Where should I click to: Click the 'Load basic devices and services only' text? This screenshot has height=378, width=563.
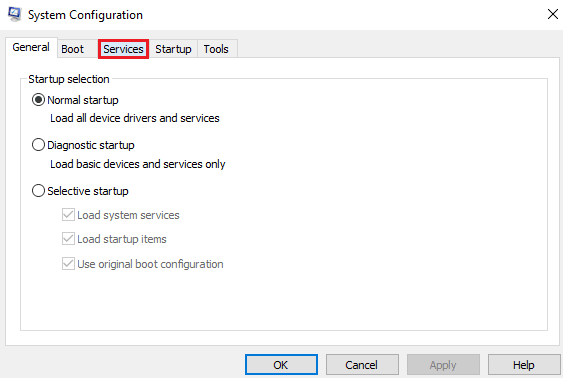(x=138, y=164)
